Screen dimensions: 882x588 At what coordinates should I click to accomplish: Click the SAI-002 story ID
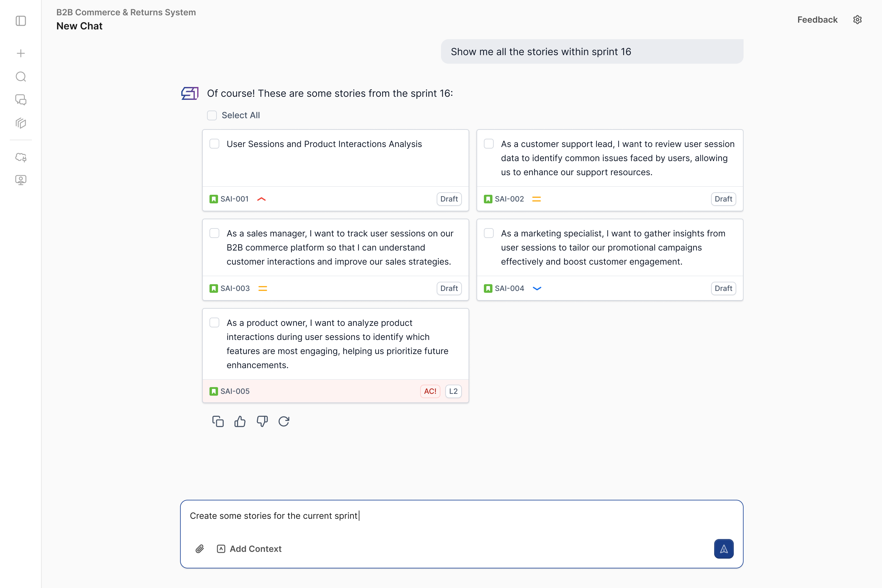point(509,199)
